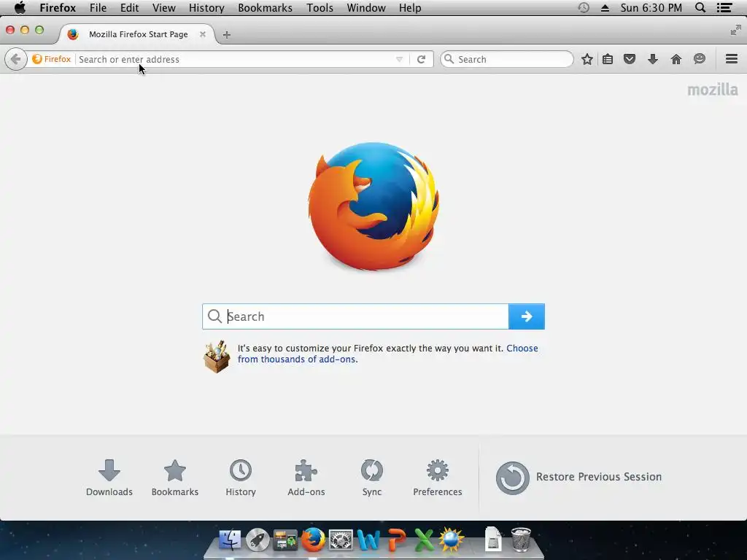Go to the home page icon

(676, 60)
